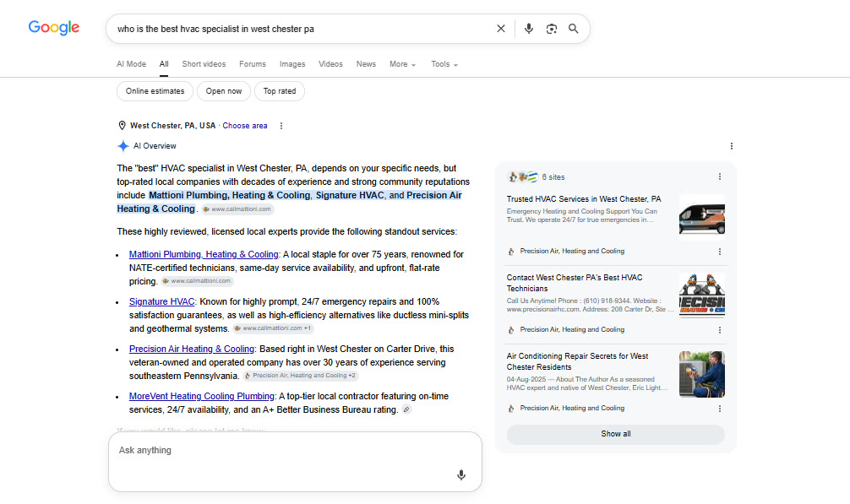This screenshot has height=504, width=850.
Task: Open callmattioni.com source chip after first paragraph
Action: pyautogui.click(x=237, y=209)
